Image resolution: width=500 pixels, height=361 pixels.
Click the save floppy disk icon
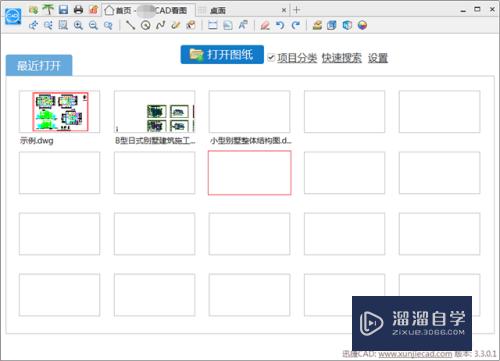tap(63, 10)
